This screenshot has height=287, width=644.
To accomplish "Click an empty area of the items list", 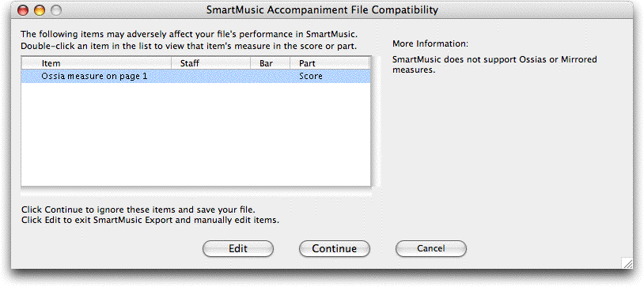I will [x=196, y=134].
